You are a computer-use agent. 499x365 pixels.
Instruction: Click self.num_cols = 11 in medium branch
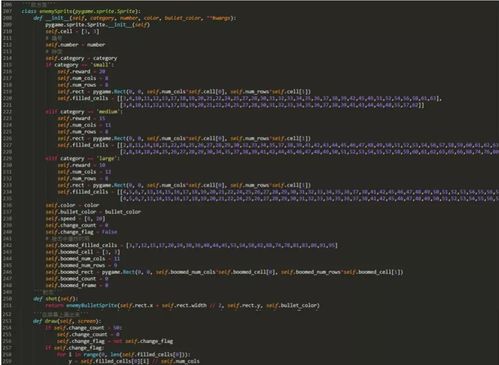tap(84, 125)
